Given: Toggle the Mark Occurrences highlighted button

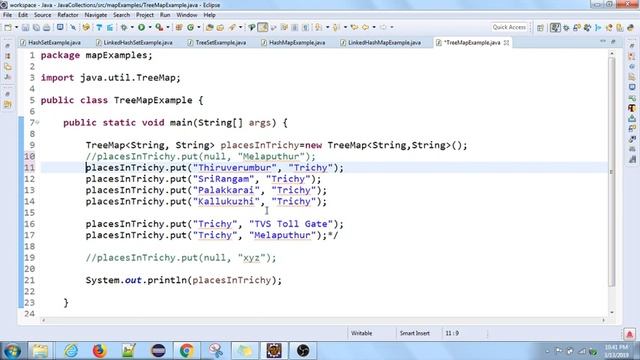Looking at the screenshot, I should pos(262,27).
